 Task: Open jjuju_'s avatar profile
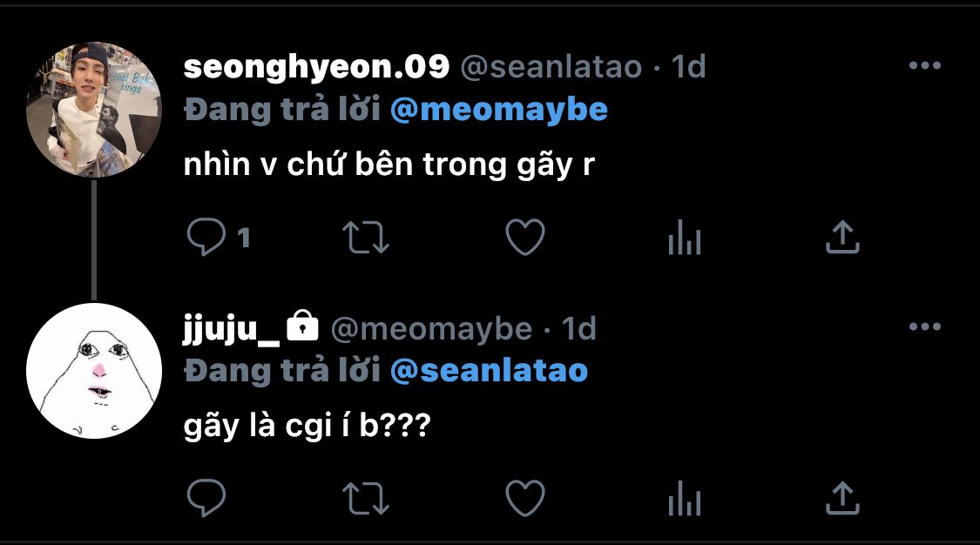coord(94,371)
